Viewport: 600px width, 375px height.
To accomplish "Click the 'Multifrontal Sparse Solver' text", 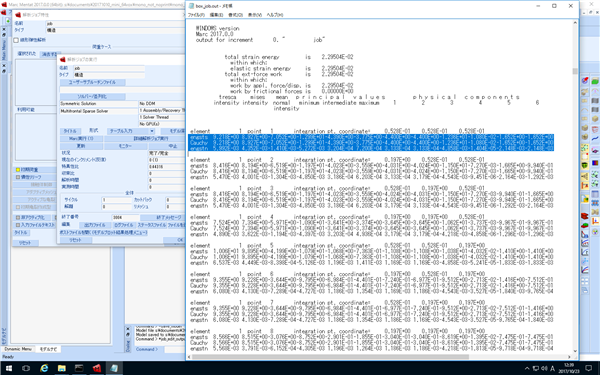I will [84, 111].
